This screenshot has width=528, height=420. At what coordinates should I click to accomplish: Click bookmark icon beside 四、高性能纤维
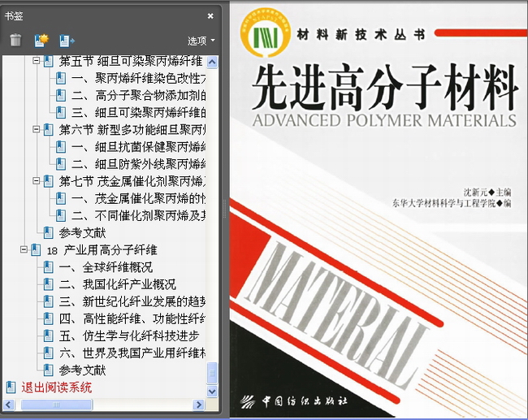[49, 318]
